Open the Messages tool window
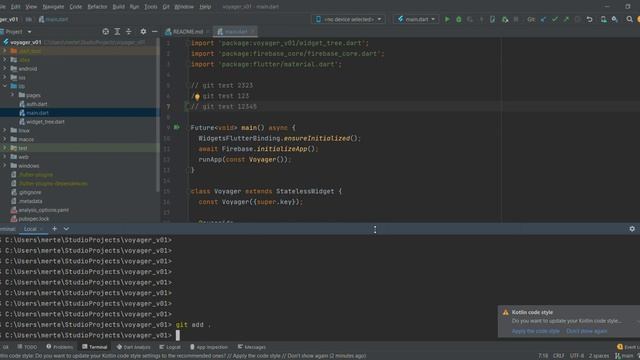 [x=252, y=347]
